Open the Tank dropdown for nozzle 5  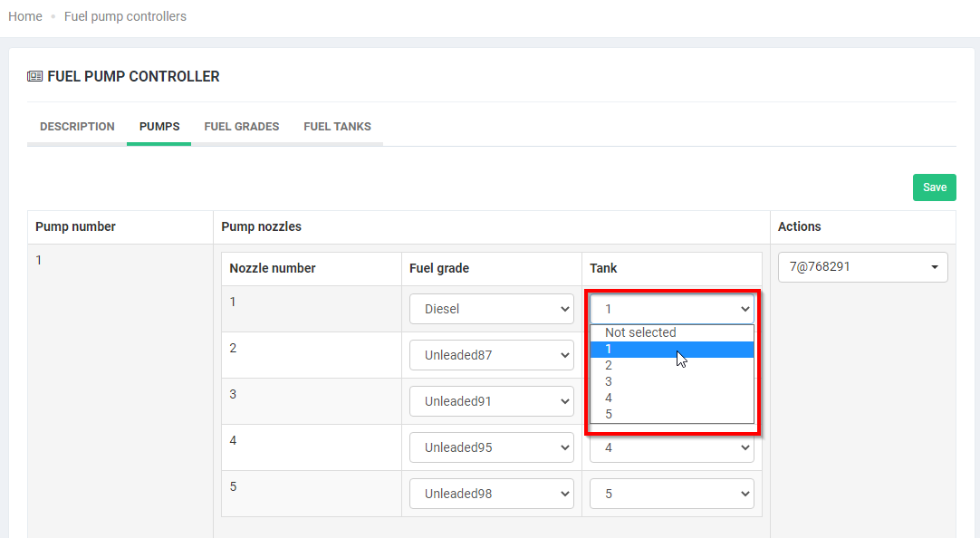[671, 494]
